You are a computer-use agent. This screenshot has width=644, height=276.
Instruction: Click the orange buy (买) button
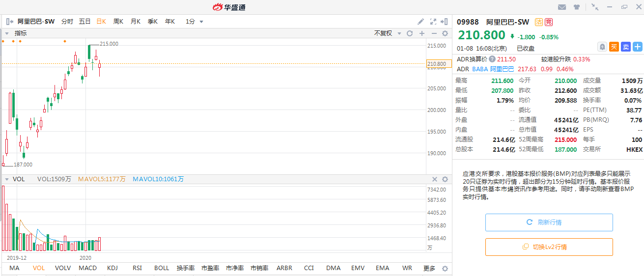(614, 47)
